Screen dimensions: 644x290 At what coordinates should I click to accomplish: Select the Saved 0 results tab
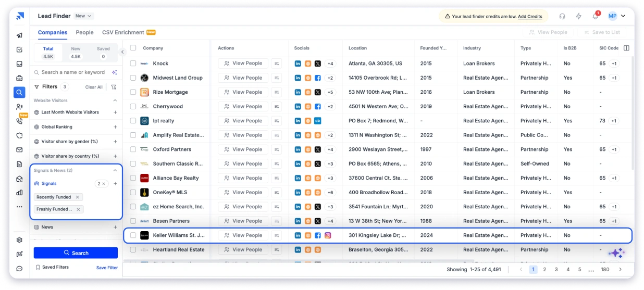click(x=103, y=53)
